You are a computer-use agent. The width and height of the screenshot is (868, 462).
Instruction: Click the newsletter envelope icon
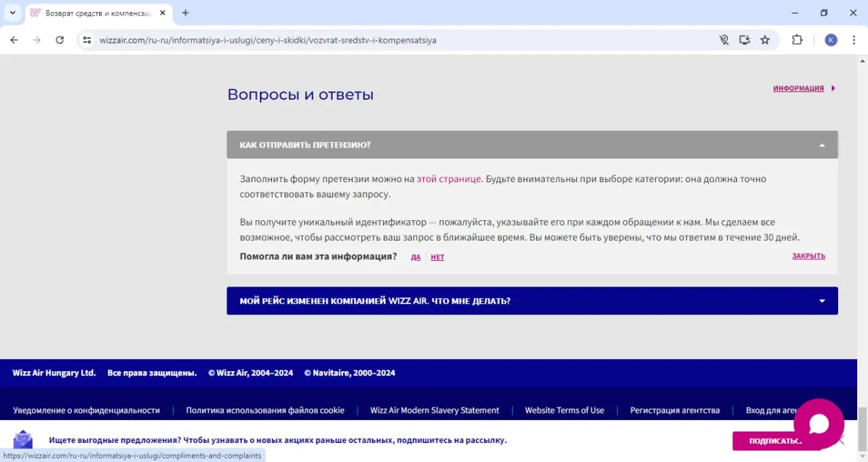point(23,440)
